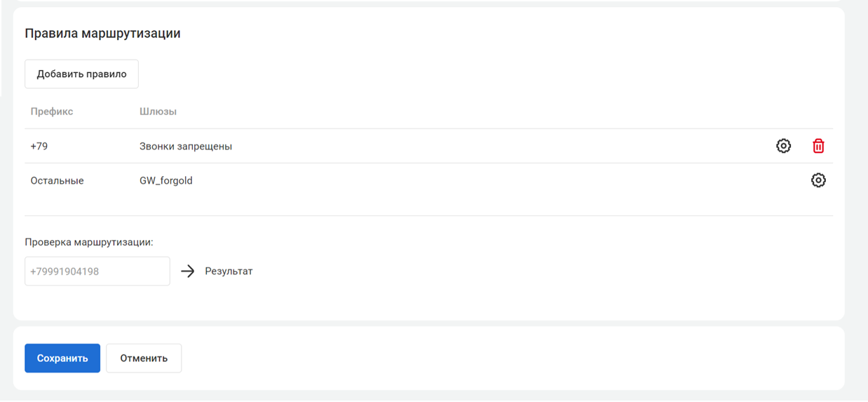
Task: Open settings gear for Остальные rule
Action: point(818,180)
